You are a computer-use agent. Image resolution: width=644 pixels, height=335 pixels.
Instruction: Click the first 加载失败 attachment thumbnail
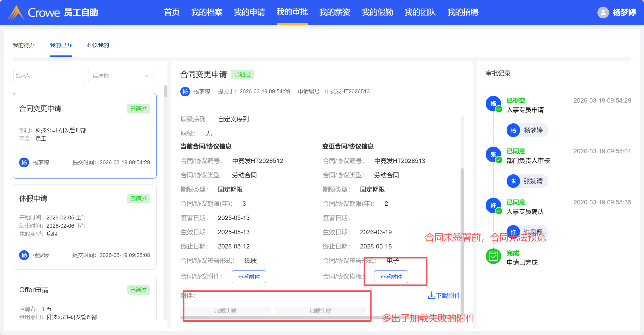tap(225, 311)
